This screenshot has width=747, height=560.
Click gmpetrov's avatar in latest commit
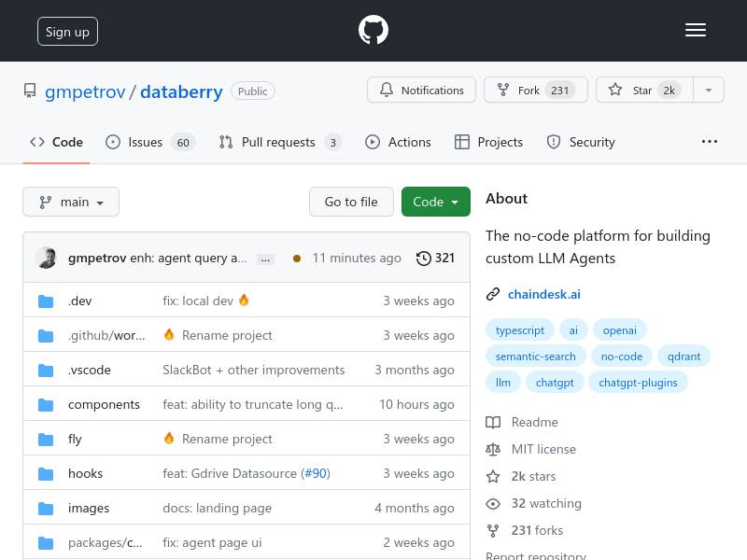click(x=46, y=258)
